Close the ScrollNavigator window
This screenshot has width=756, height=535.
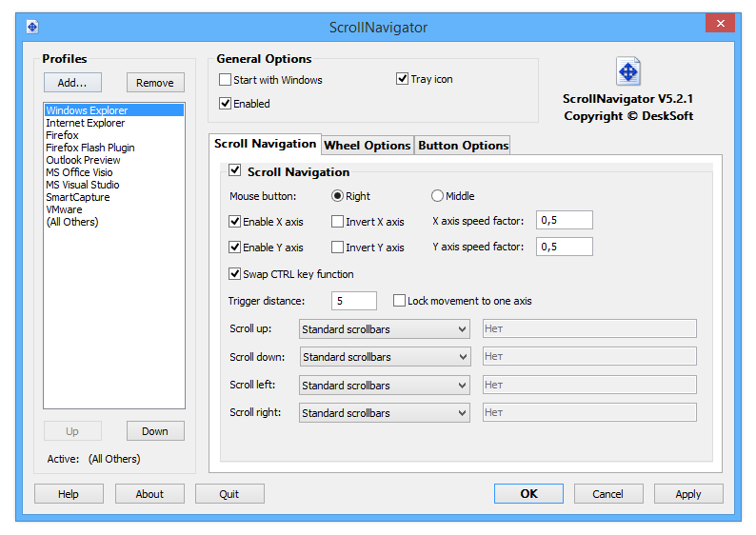(x=723, y=24)
